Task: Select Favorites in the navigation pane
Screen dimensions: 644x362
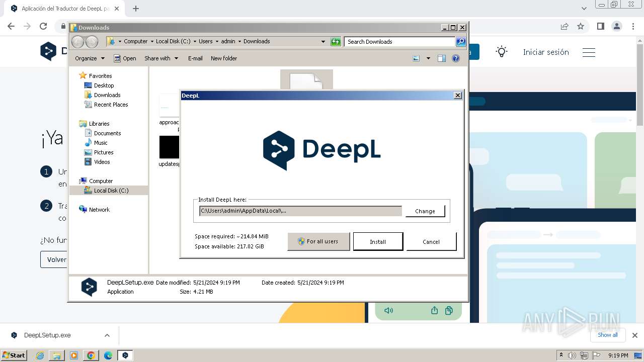Action: (x=100, y=76)
